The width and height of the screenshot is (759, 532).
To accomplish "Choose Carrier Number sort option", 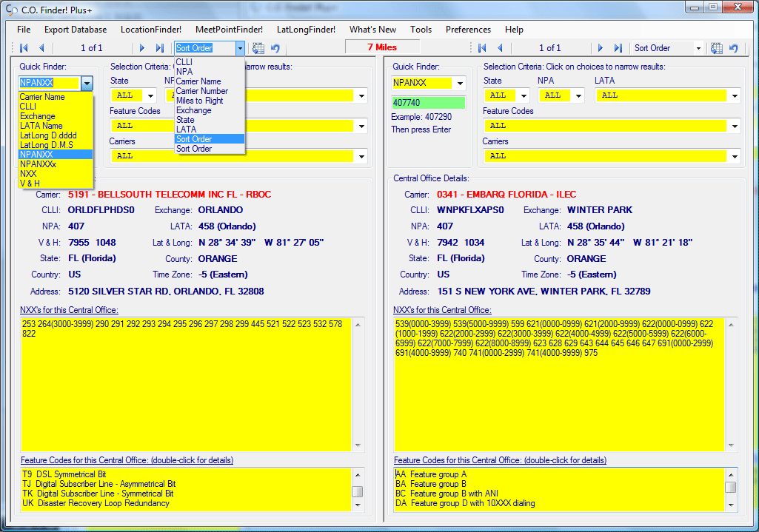I will click(210, 91).
